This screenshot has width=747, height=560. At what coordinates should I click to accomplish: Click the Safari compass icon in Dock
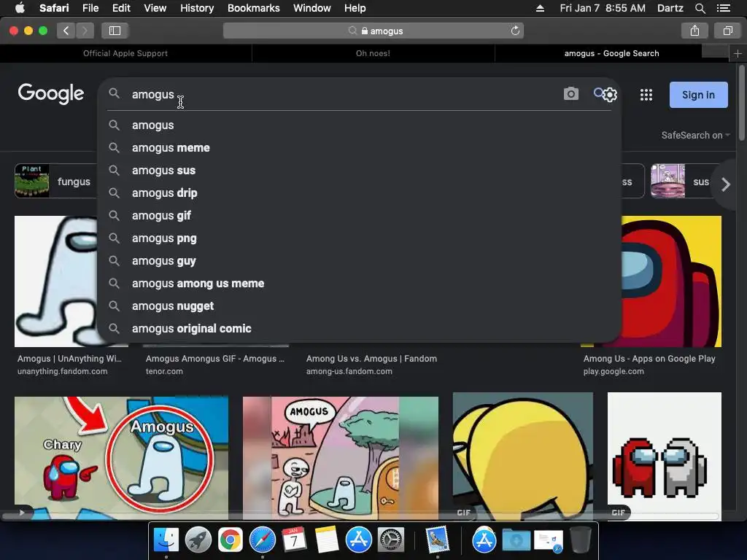coord(263,540)
